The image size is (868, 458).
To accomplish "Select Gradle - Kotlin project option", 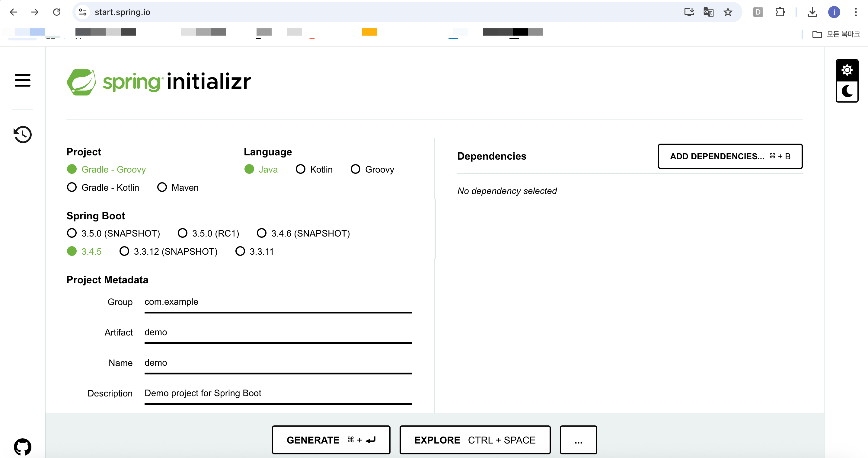I will click(72, 187).
